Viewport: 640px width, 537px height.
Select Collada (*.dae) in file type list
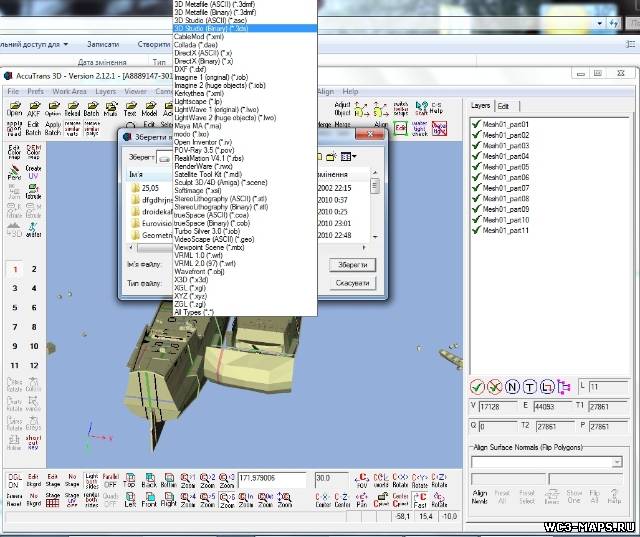pyautogui.click(x=196, y=44)
